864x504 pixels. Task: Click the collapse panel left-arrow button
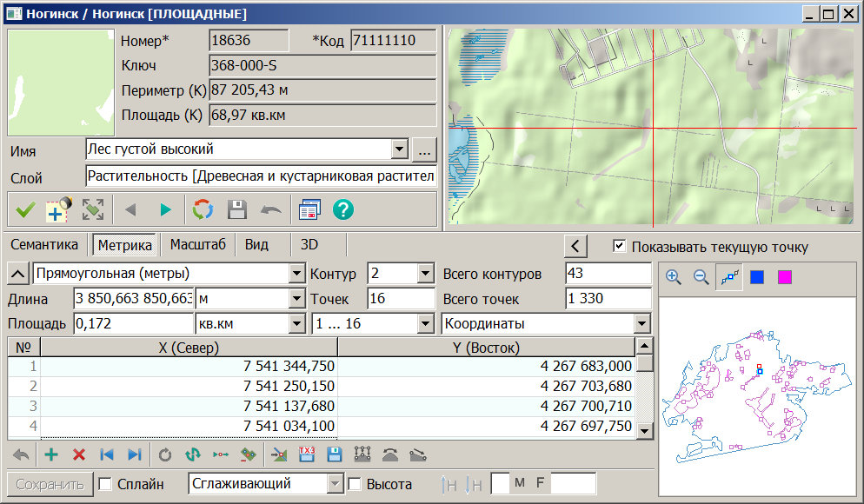575,246
